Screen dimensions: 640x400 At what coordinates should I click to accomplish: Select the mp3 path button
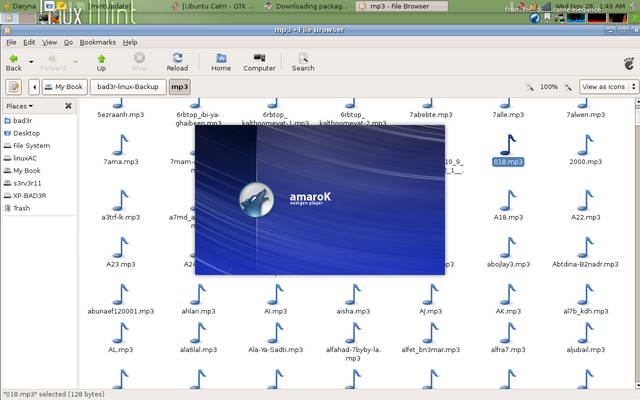[x=180, y=87]
